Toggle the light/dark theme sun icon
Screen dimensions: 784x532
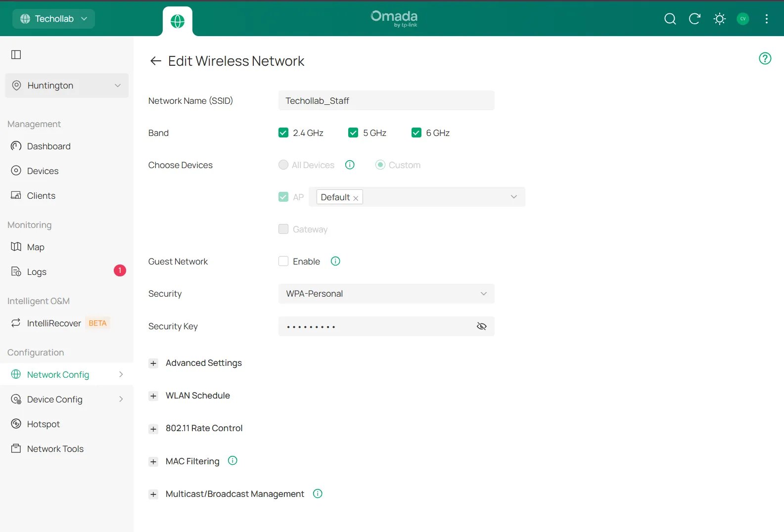pyautogui.click(x=720, y=19)
